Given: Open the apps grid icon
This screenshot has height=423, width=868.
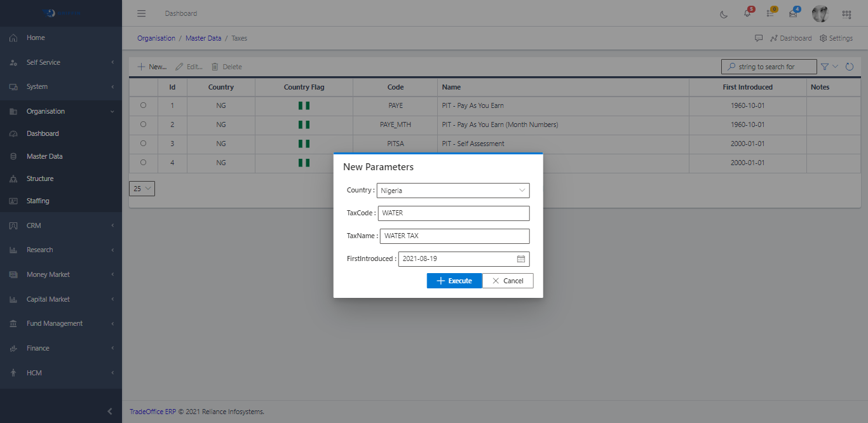Looking at the screenshot, I should [x=846, y=14].
